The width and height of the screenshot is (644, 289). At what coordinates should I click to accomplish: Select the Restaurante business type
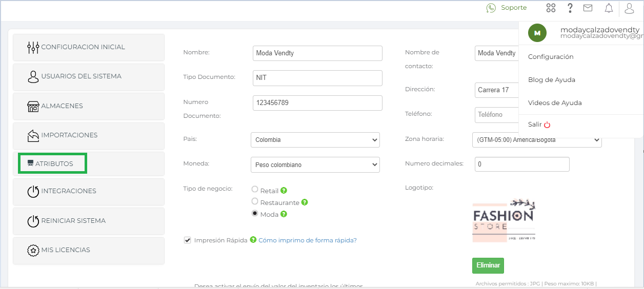[x=255, y=201]
